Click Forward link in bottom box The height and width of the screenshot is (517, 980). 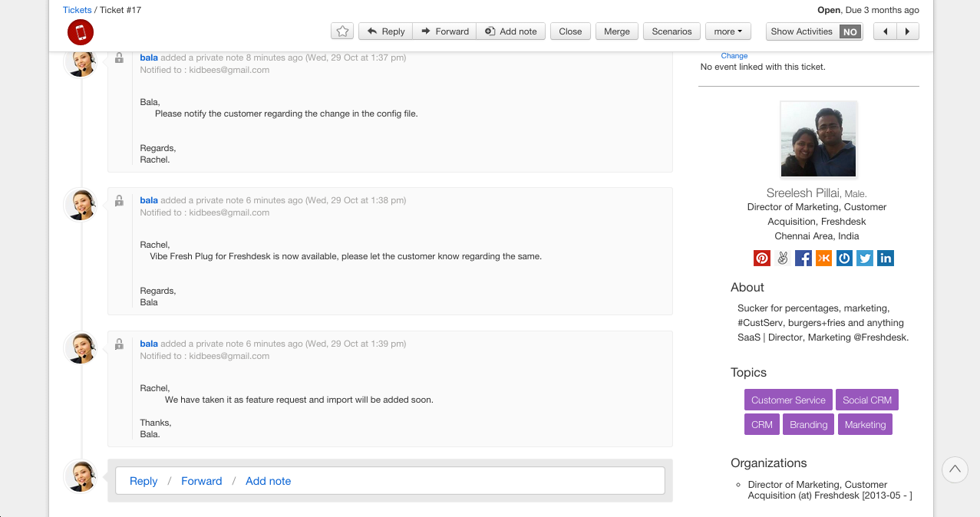(x=202, y=481)
